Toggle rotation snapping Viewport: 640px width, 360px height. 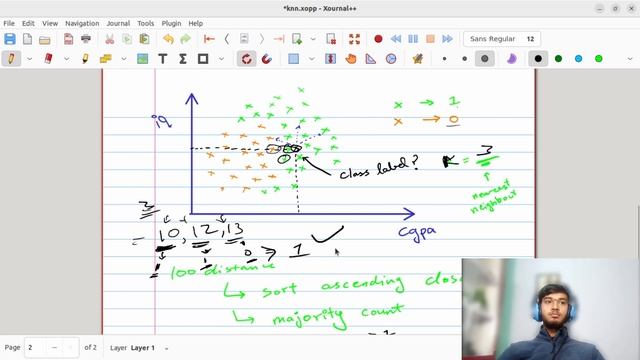pyautogui.click(x=247, y=59)
